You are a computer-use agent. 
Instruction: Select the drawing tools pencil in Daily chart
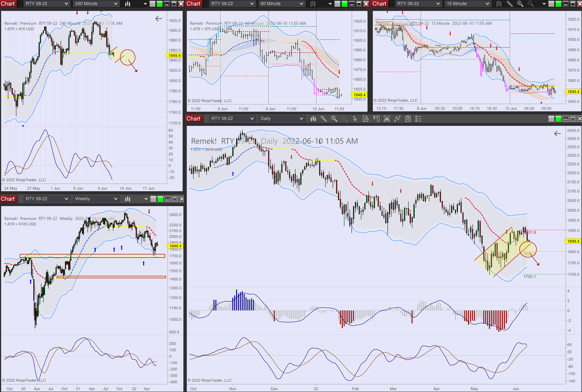[x=324, y=119]
